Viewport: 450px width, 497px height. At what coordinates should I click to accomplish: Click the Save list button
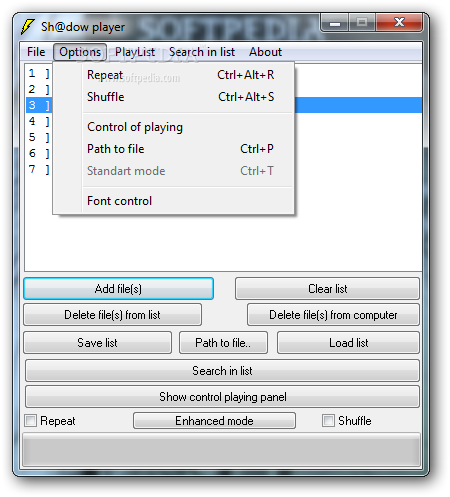coord(98,343)
